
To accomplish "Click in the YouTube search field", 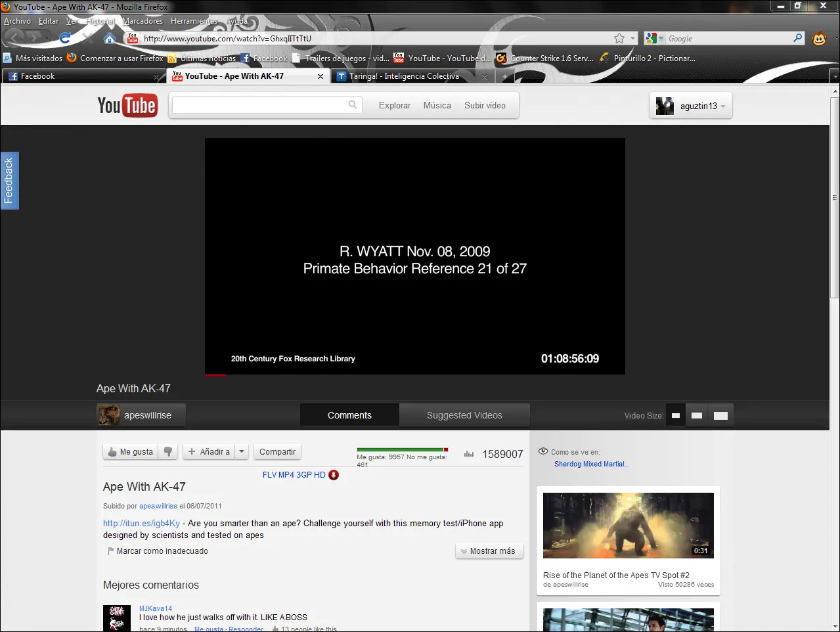I will click(x=260, y=104).
